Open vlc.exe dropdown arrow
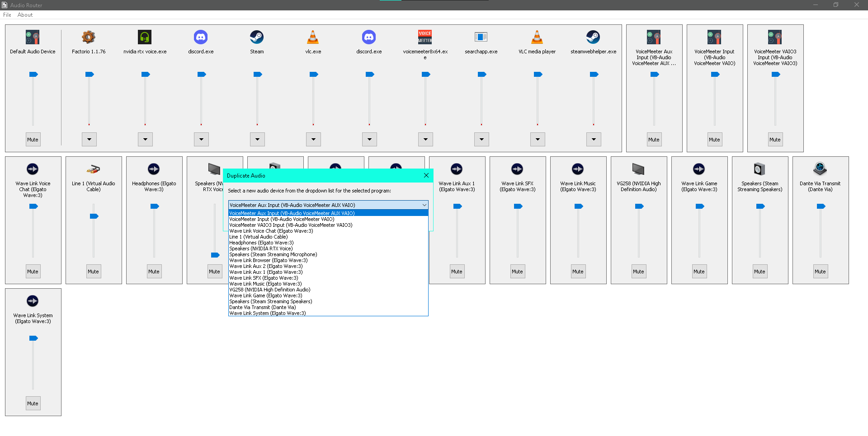This screenshot has height=436, width=868. tap(313, 140)
